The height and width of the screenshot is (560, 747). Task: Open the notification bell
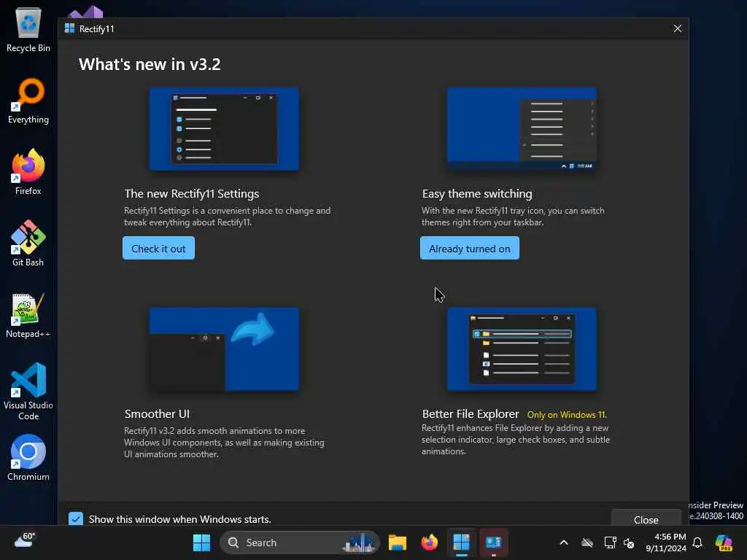(x=697, y=542)
